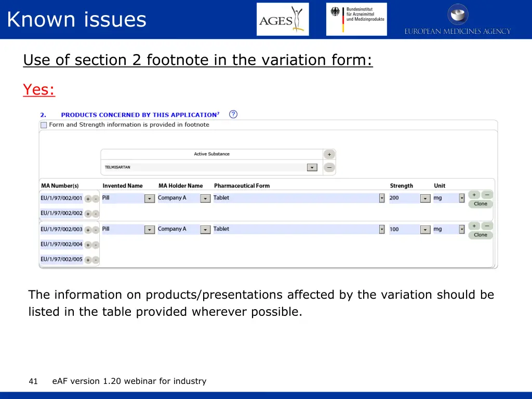Image resolution: width=532 pixels, height=399 pixels.
Task: Click the EU/1/97/002/003 MA number field
Action: pyautogui.click(x=61, y=229)
